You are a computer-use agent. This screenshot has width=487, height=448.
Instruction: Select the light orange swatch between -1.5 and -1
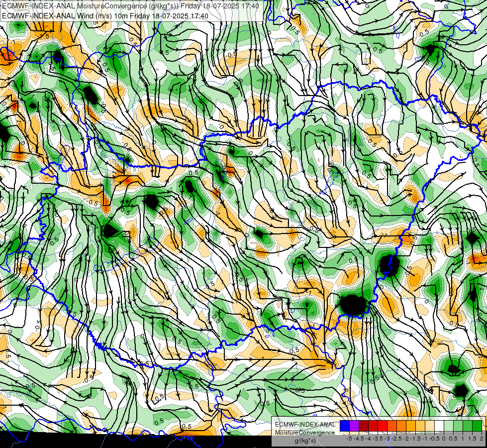point(420,426)
